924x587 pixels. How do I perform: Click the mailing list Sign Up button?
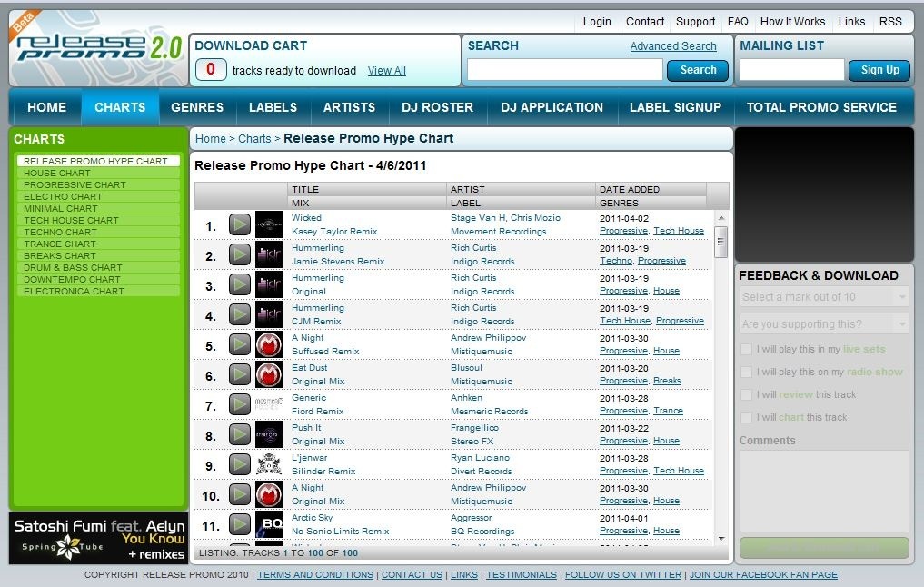[879, 70]
